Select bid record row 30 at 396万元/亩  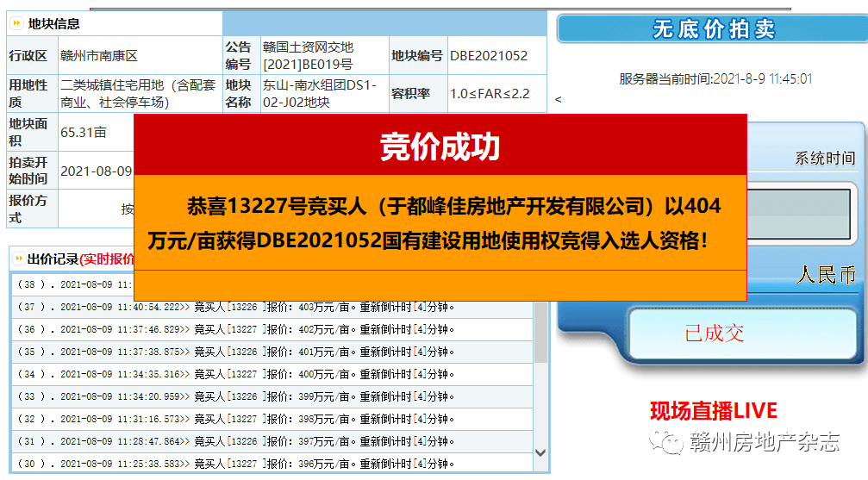point(272,463)
